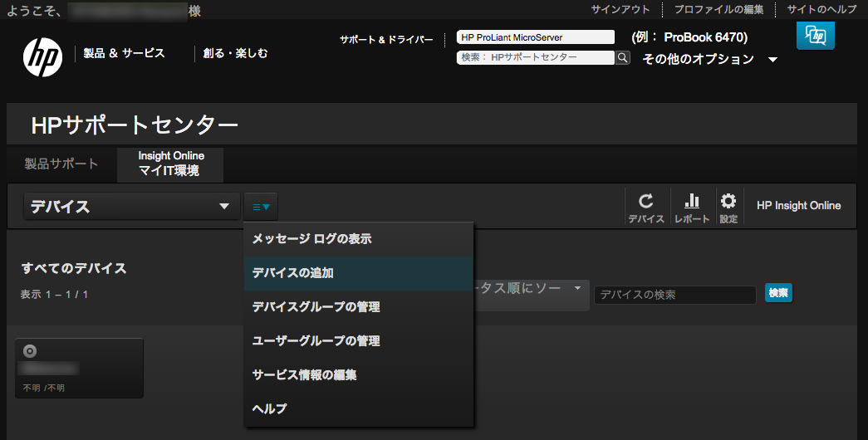868x440 pixels.
Task: Select メッセージ ログの表示 menu item
Action: (311, 239)
